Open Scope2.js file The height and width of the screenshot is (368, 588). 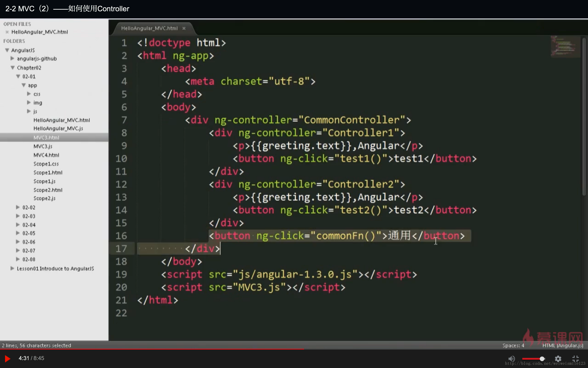tap(45, 198)
